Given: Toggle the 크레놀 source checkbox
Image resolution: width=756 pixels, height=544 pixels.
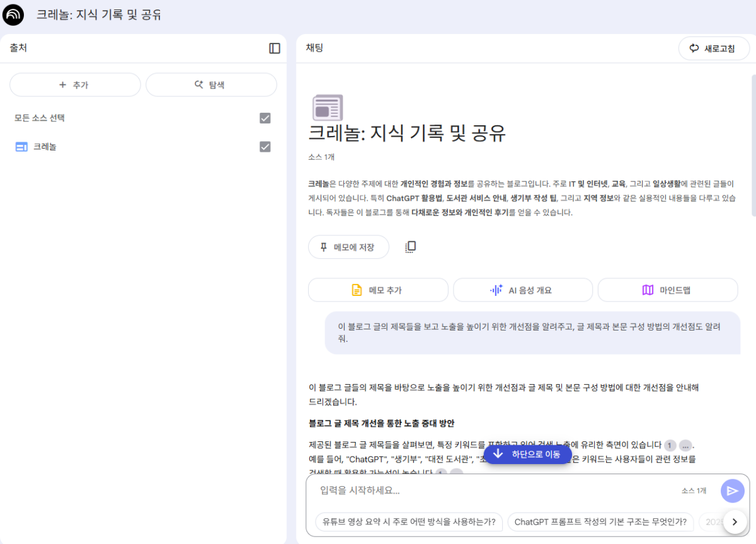Looking at the screenshot, I should 265,146.
